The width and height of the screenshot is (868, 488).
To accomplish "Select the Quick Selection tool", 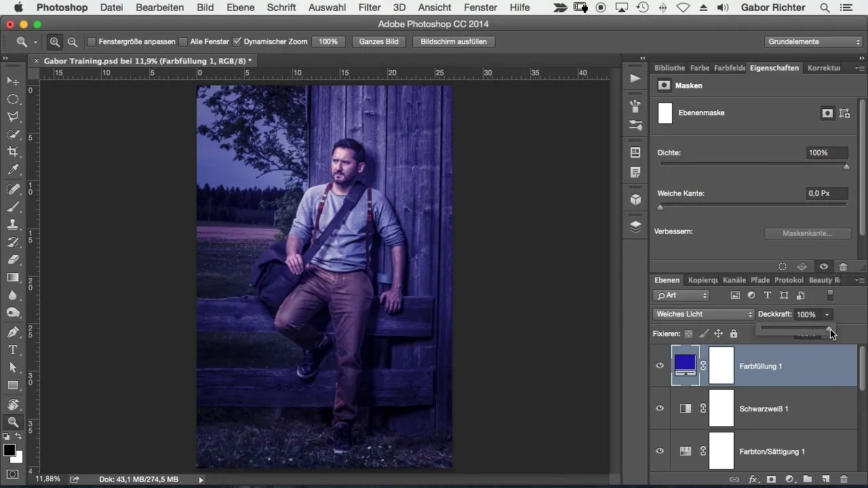I will [x=13, y=134].
